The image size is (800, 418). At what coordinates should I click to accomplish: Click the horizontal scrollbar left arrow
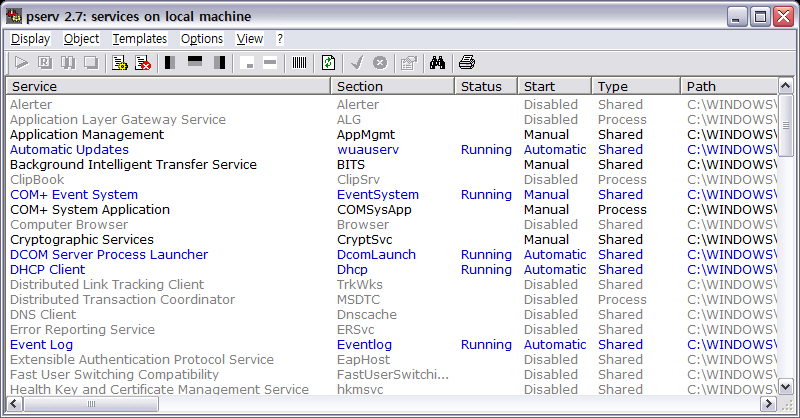(14, 405)
